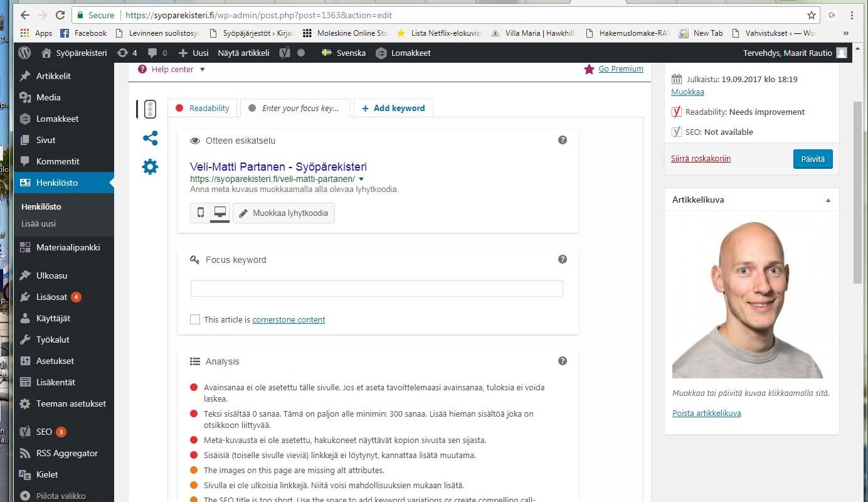Click the focus keyword input field
The width and height of the screenshot is (868, 502).
[x=377, y=288]
